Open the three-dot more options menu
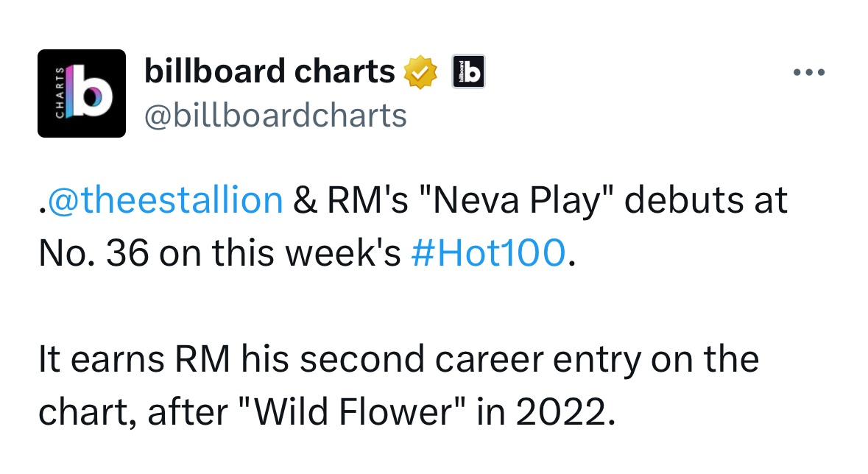Viewport: 868px width, 474px height. pos(809,72)
